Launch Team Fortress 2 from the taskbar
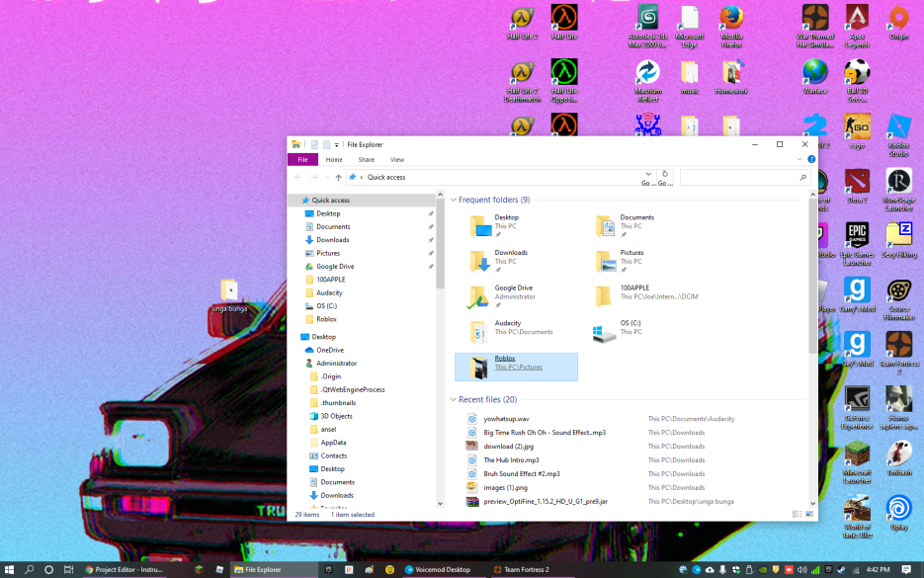 point(524,569)
